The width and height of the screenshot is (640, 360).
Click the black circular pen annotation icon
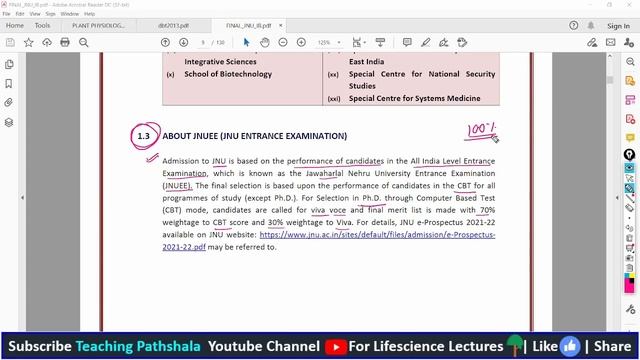629,155
